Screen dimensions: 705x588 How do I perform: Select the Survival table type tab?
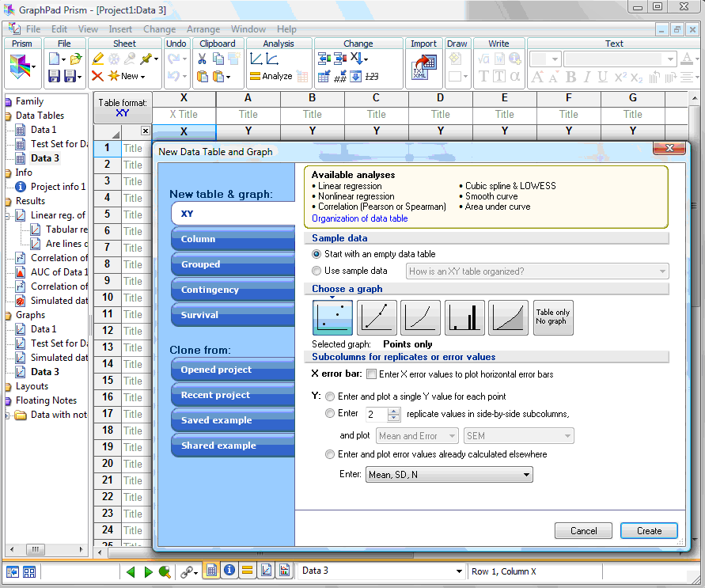[233, 315]
